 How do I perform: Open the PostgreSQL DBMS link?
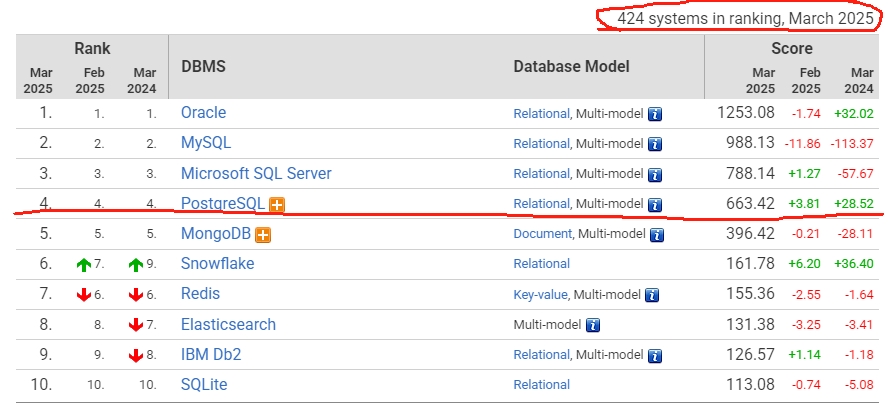[223, 203]
